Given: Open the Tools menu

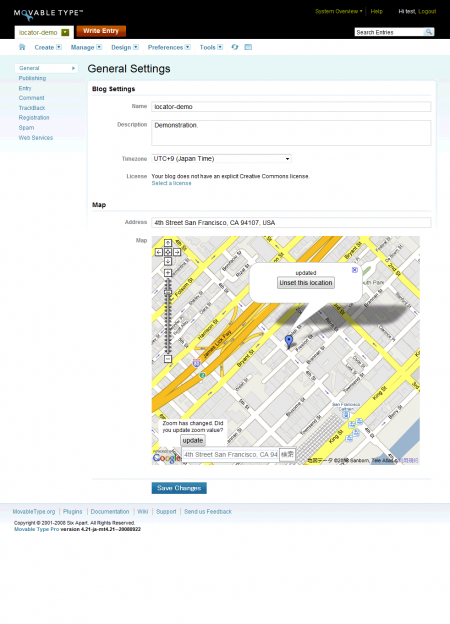Looking at the screenshot, I should click(207, 47).
